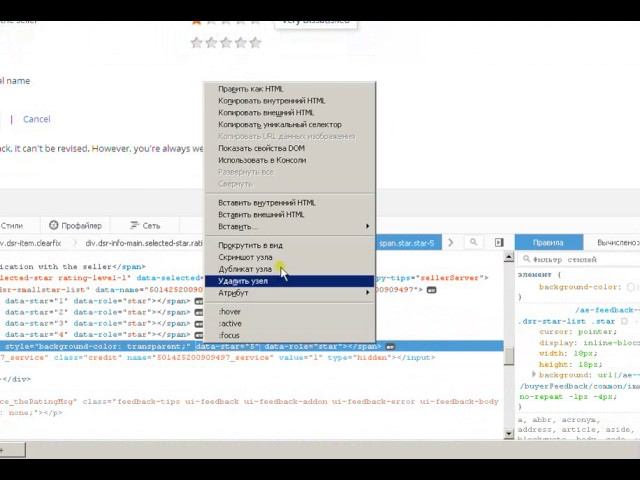Expand the background property triangle in rules
640x480 pixels.
point(533,374)
